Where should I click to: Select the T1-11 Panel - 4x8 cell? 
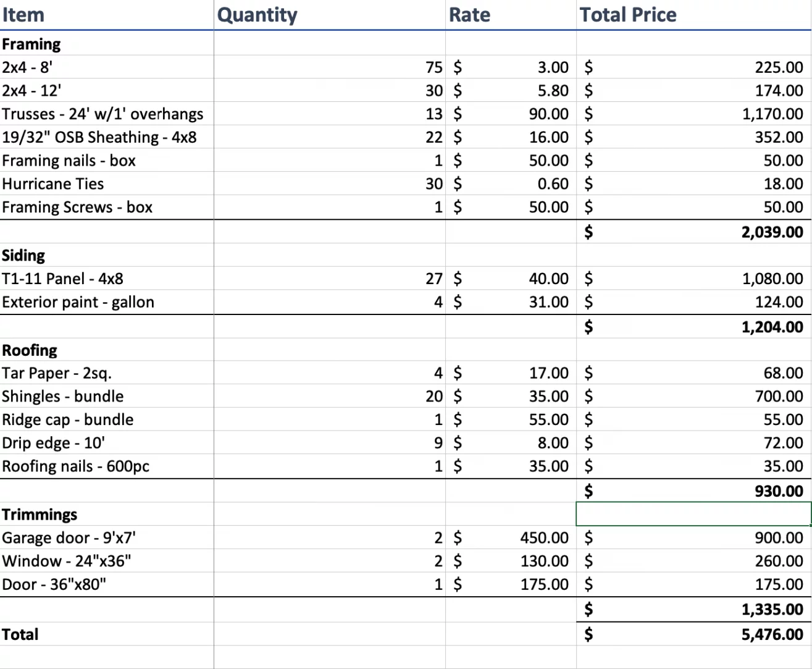click(107, 279)
